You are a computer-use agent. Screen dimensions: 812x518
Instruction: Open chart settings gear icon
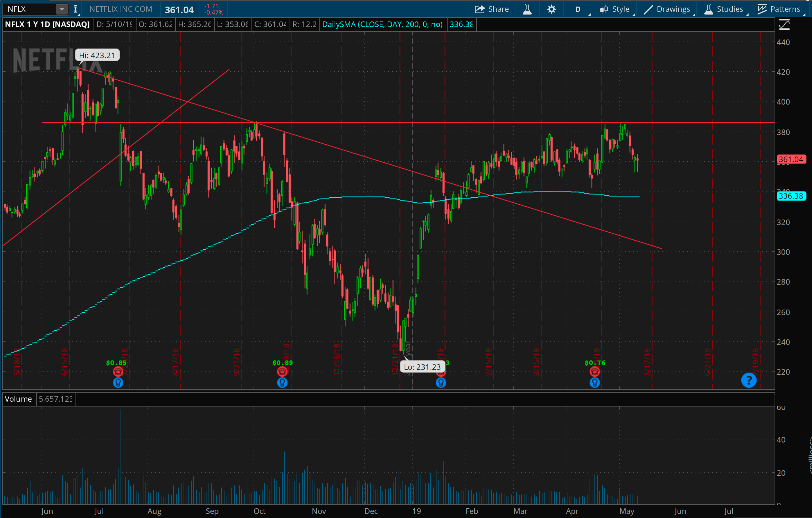551,9
